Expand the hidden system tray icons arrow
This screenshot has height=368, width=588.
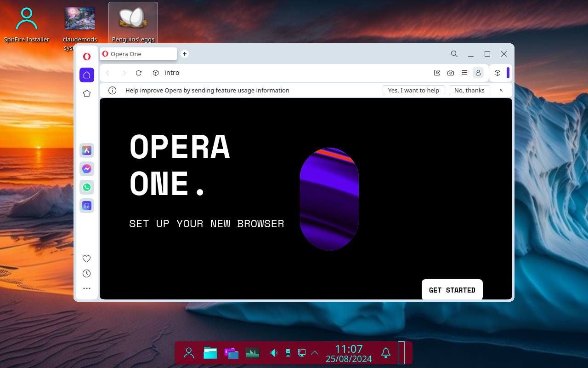(x=315, y=353)
